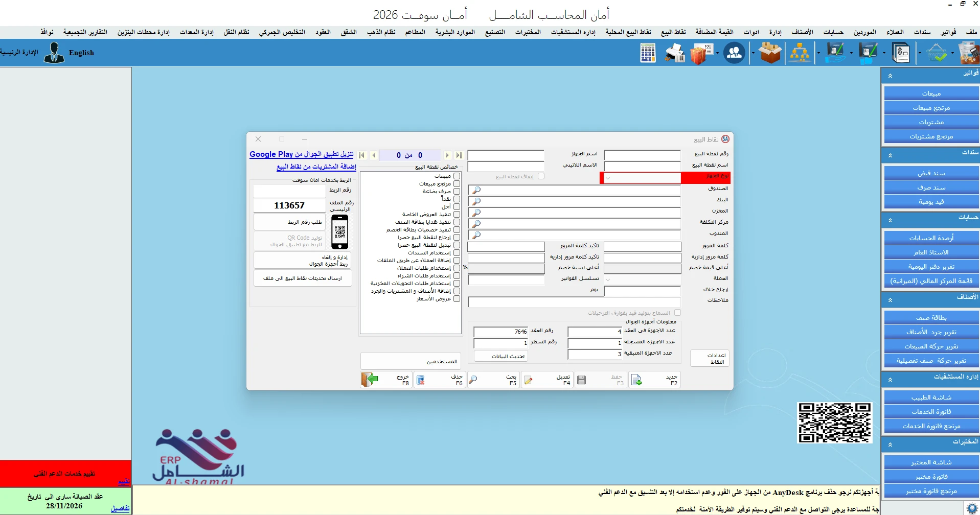980x515 pixels.
Task: Click the تحديث البيانات button
Action: pyautogui.click(x=501, y=356)
